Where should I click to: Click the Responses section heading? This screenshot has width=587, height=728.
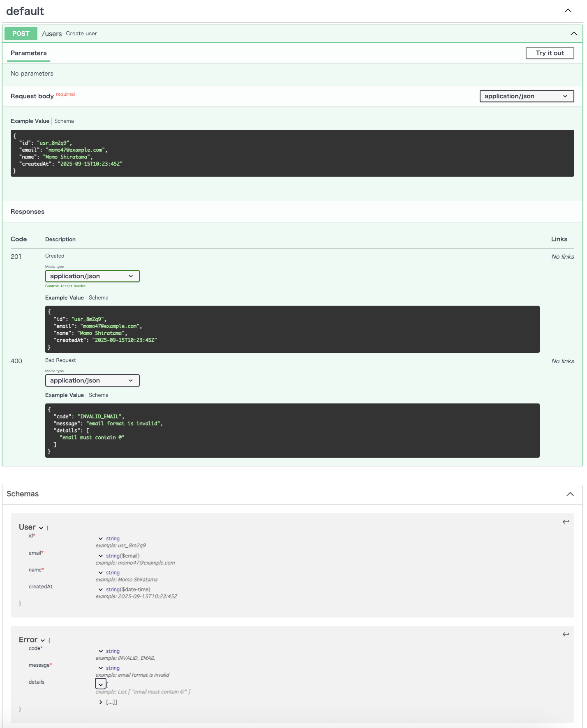28,212
